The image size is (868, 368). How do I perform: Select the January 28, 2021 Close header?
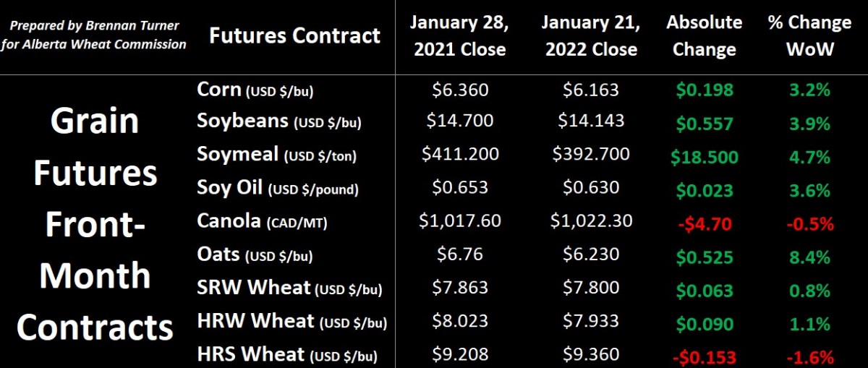(460, 36)
